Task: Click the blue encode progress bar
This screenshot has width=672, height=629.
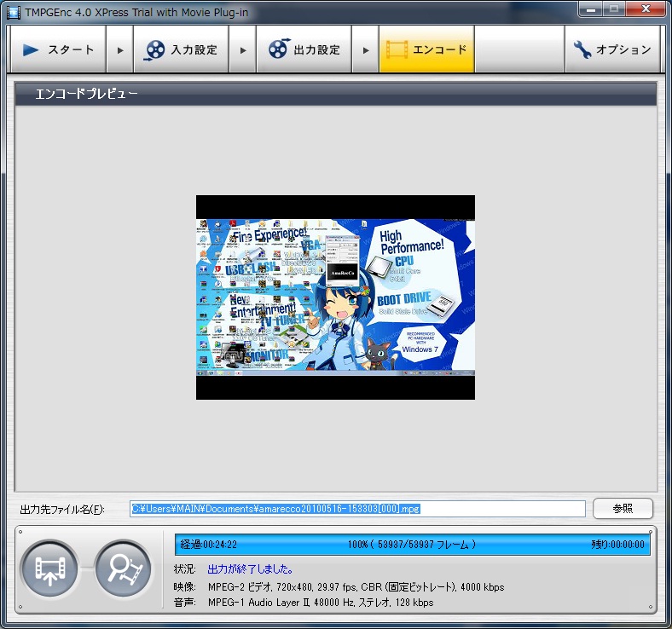Action: (x=412, y=545)
